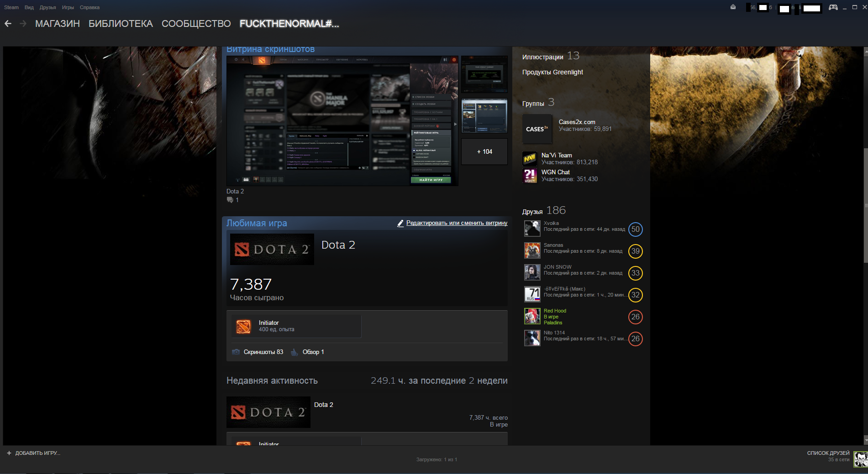Click the СПИСОК ДРУЗЕЙ button

(x=828, y=453)
